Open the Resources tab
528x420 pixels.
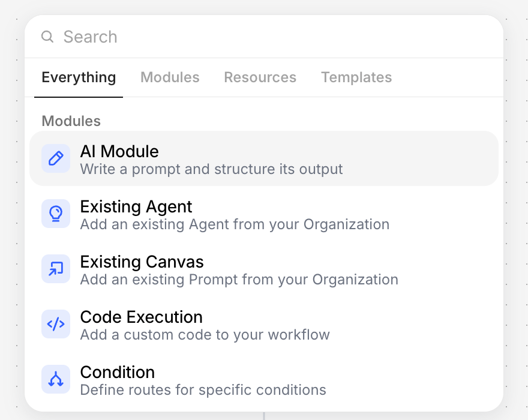pos(260,77)
